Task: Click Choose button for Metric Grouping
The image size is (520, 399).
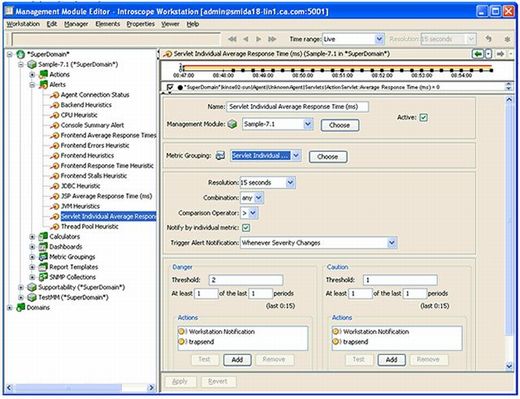Action: 328,157
